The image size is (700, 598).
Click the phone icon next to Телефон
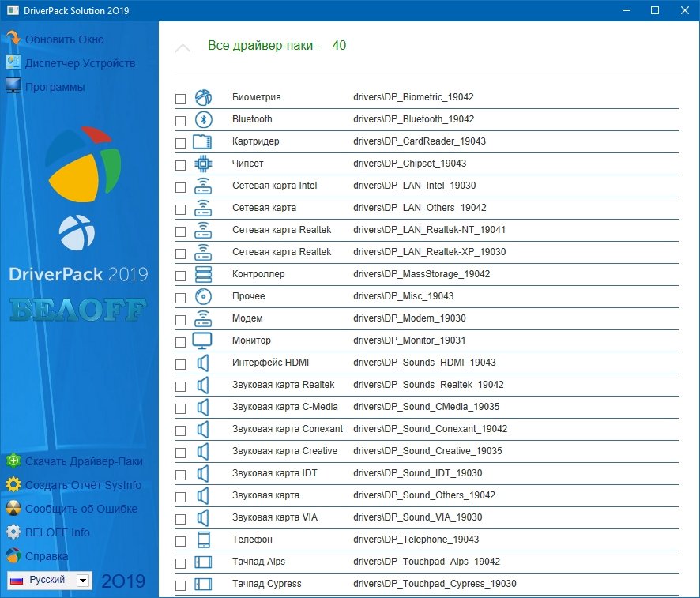point(203,540)
